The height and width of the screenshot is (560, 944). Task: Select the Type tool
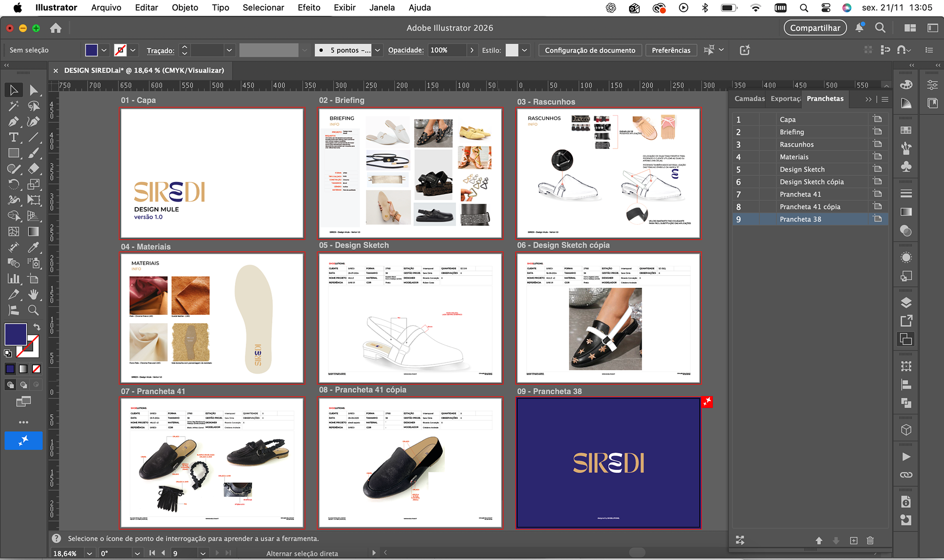click(x=14, y=137)
